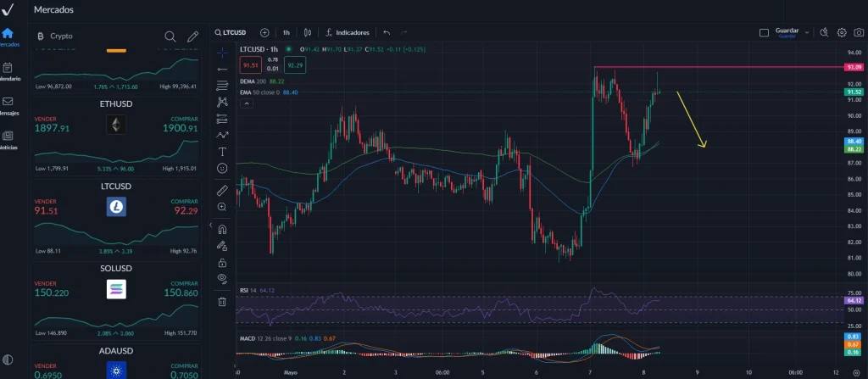Click the green market status dot
The width and height of the screenshot is (868, 379).
[288, 49]
